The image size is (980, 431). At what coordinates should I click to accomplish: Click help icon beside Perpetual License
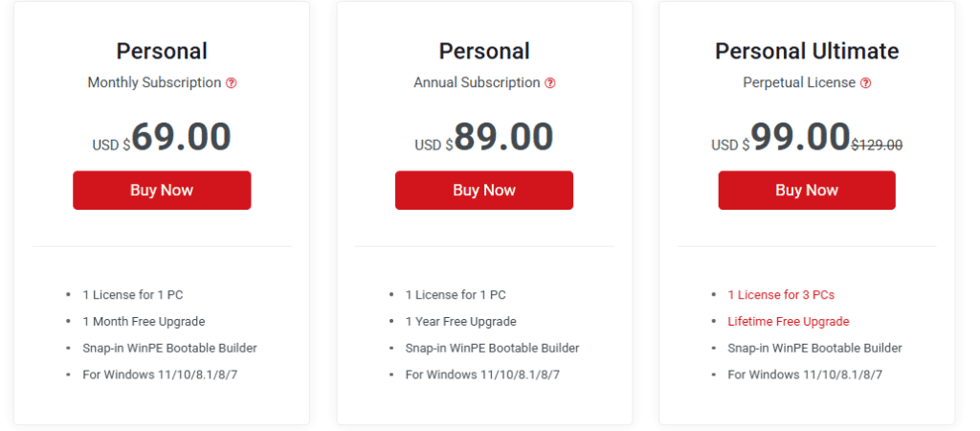pos(866,83)
